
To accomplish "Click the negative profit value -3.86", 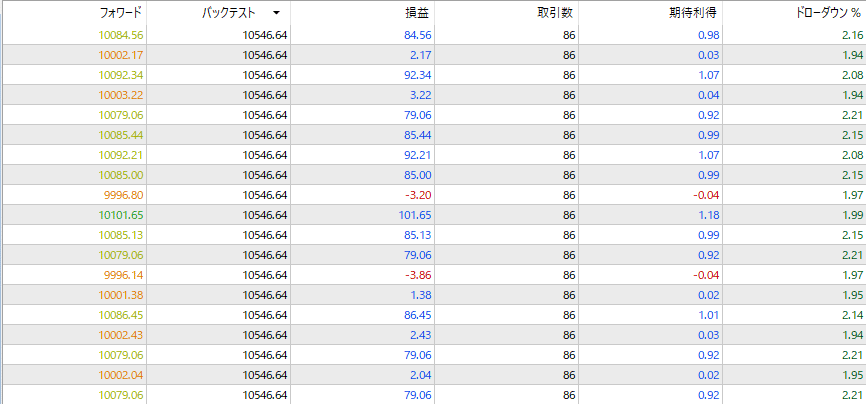I will (419, 275).
